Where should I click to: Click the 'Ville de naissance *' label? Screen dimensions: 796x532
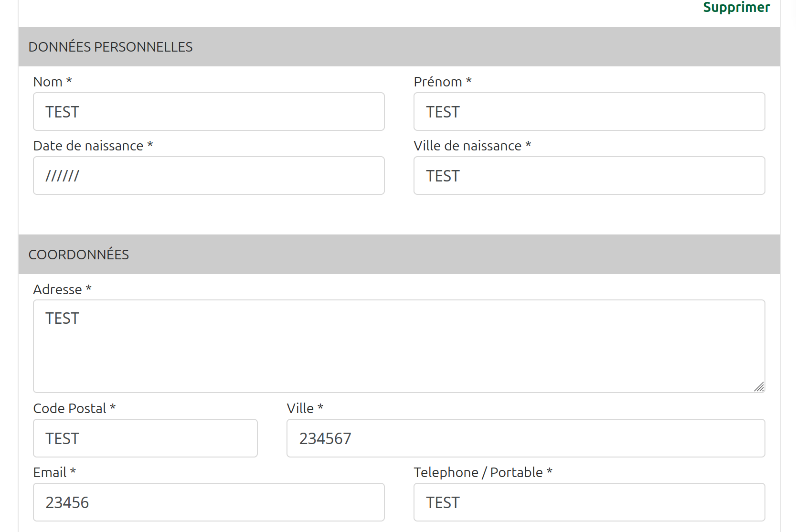point(472,146)
